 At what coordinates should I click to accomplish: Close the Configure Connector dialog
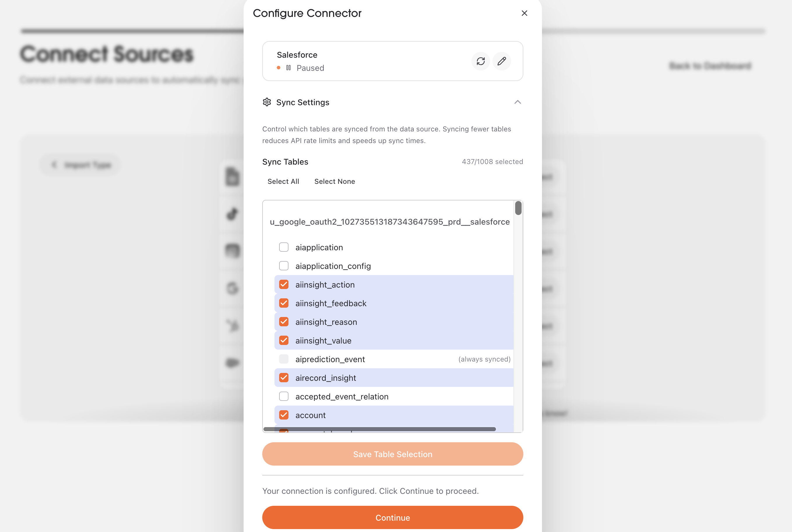[524, 13]
